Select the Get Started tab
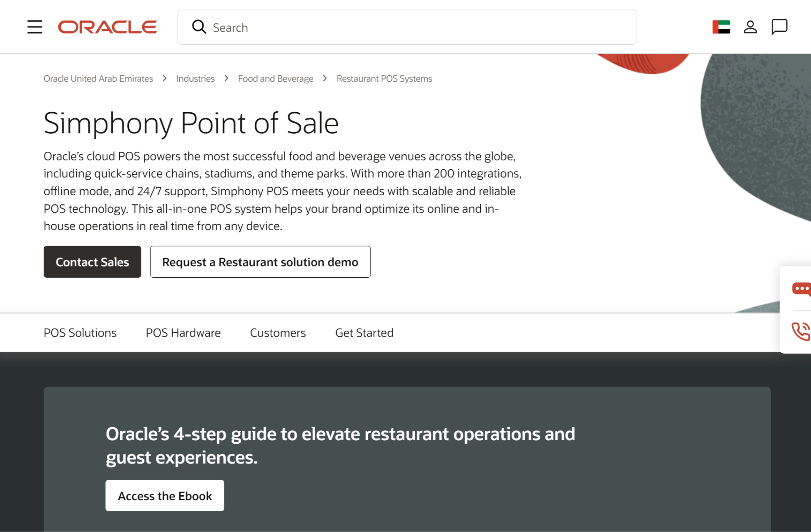Image resolution: width=811 pixels, height=532 pixels. (364, 333)
